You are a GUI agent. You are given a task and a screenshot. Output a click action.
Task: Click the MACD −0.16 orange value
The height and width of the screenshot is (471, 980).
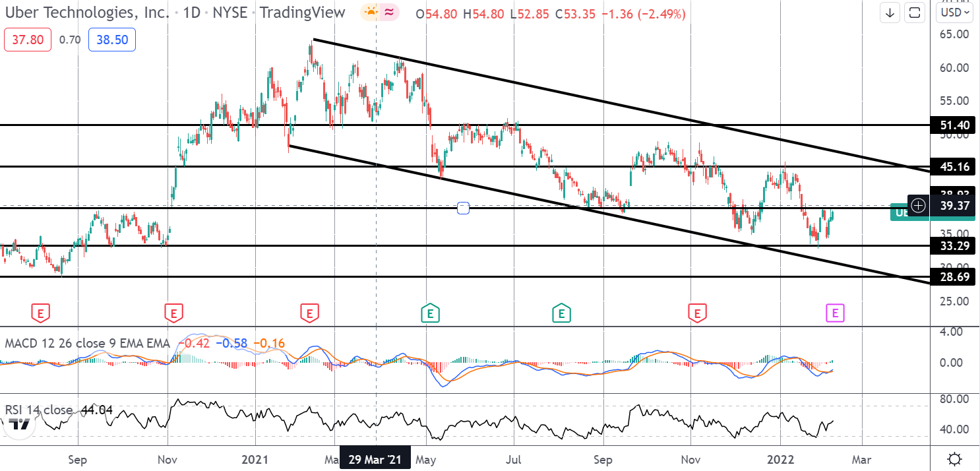click(268, 343)
